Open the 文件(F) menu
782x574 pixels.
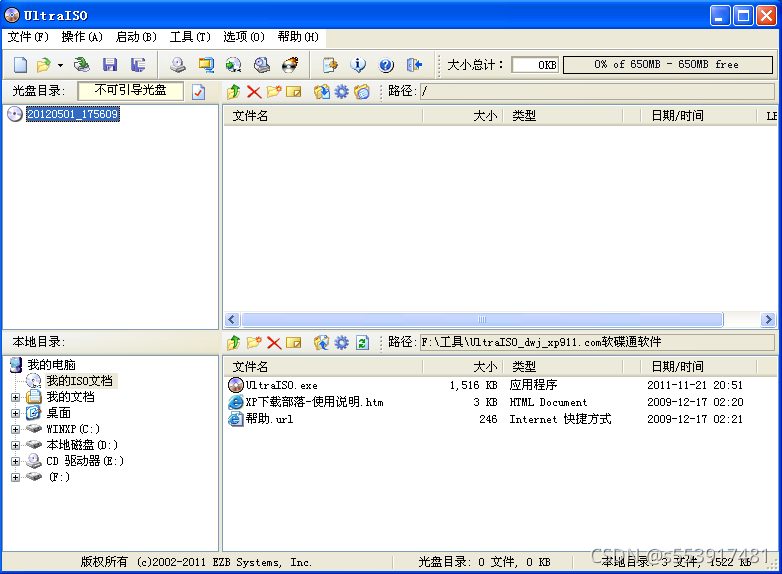(28, 37)
